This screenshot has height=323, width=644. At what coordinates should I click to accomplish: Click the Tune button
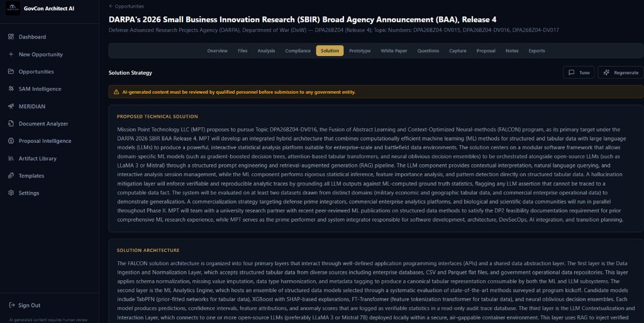pyautogui.click(x=579, y=72)
